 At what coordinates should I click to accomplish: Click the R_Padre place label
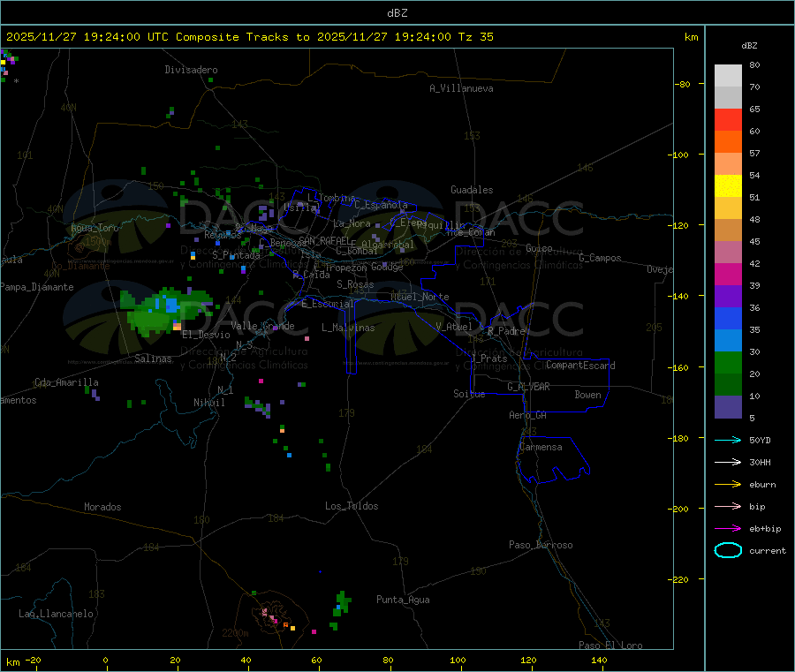coord(506,331)
